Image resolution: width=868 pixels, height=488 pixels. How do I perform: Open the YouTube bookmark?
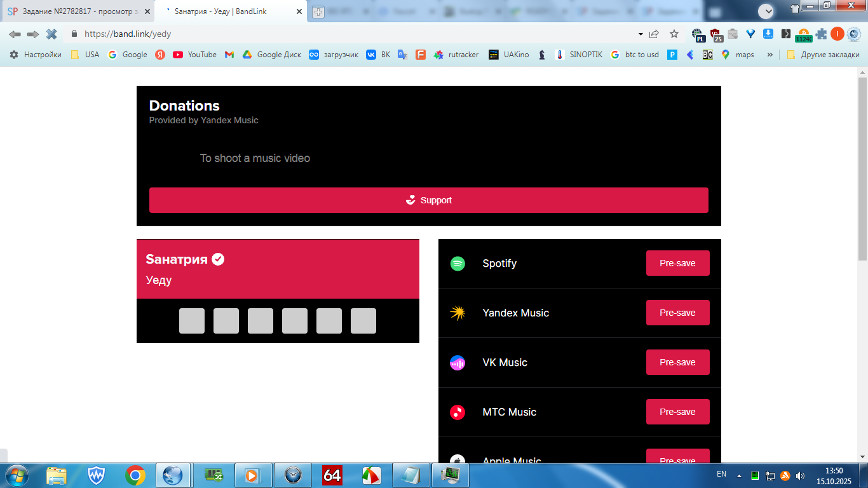pyautogui.click(x=195, y=55)
